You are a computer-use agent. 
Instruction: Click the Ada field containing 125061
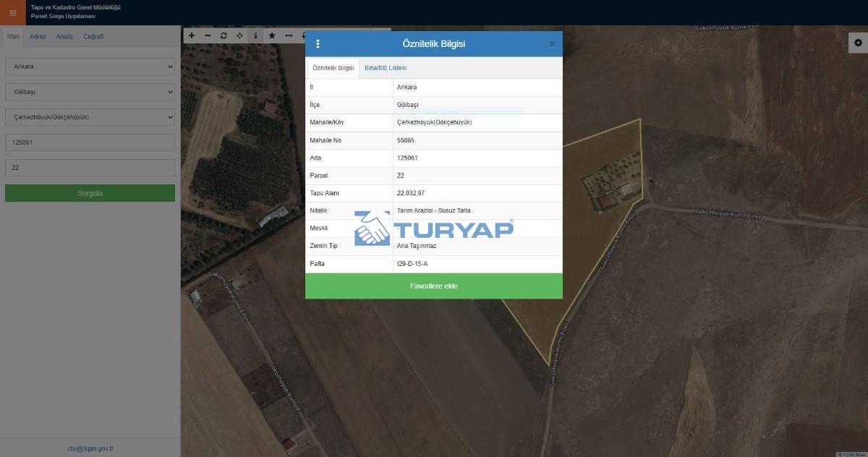[90, 142]
